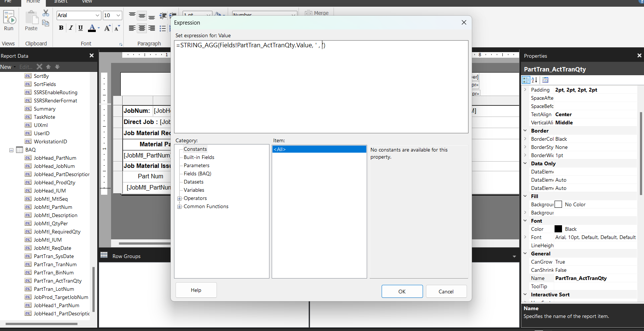Image resolution: width=644 pixels, height=331 pixels.
Task: Click the Paste clipboard icon
Action: (x=31, y=17)
